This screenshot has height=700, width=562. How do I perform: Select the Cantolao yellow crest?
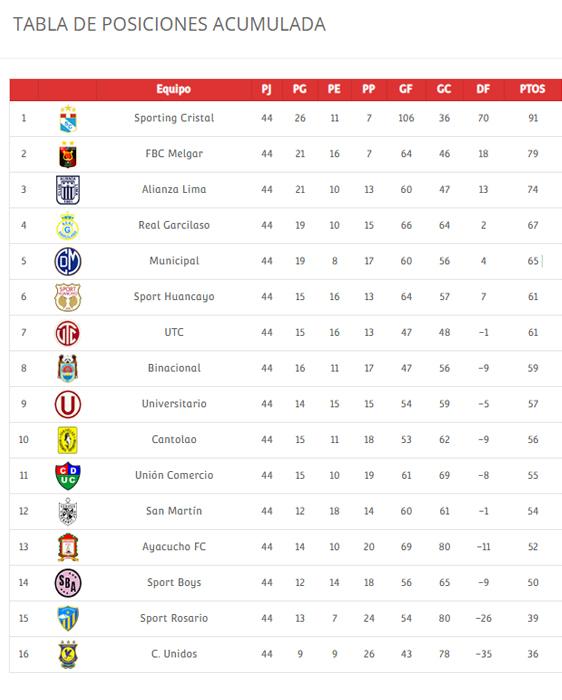(x=68, y=440)
